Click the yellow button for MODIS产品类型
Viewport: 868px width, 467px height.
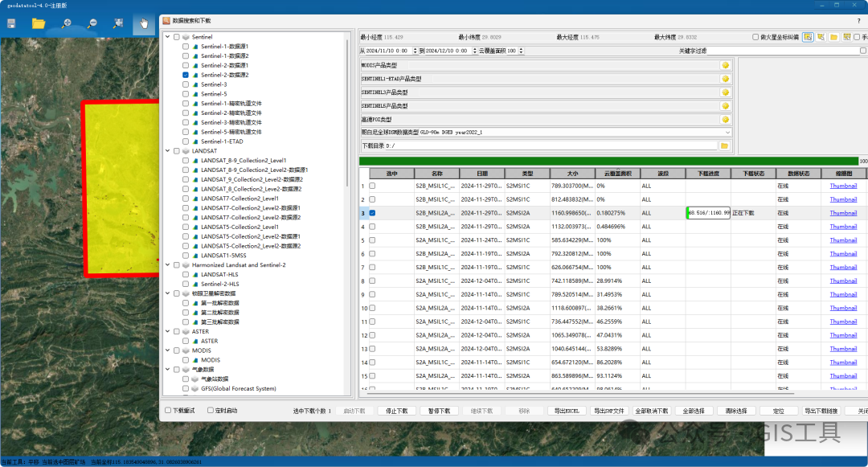pos(725,65)
